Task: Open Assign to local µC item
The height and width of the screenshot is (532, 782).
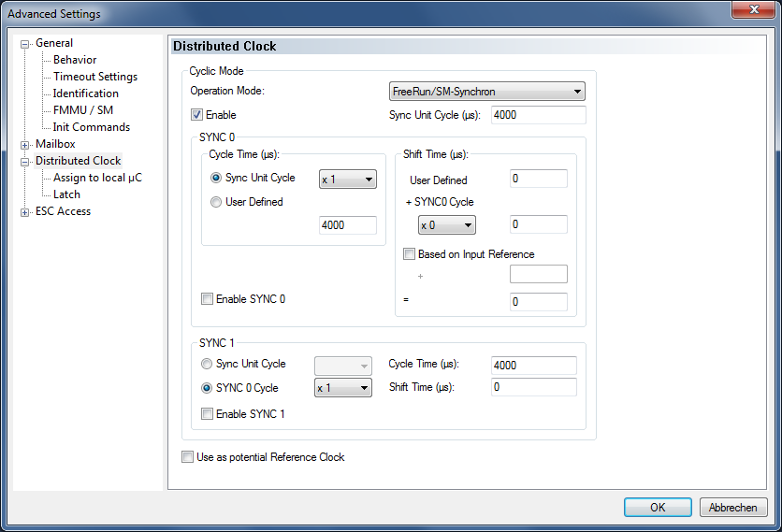Action: click(x=97, y=178)
